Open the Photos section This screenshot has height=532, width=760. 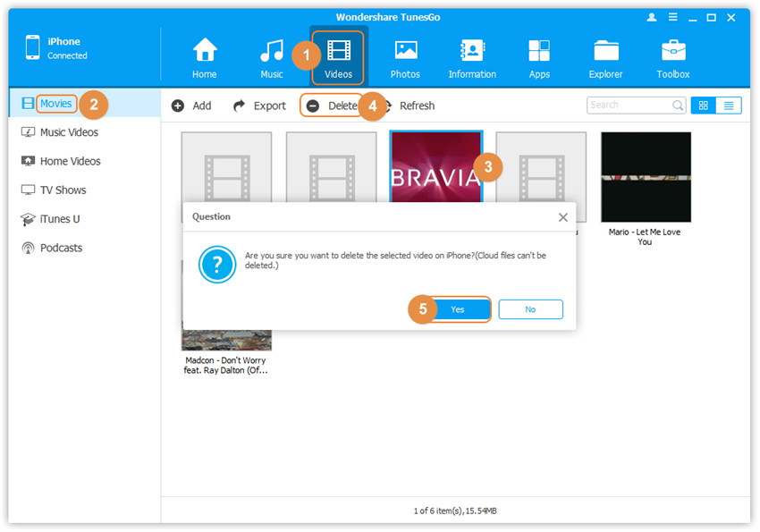pyautogui.click(x=405, y=57)
